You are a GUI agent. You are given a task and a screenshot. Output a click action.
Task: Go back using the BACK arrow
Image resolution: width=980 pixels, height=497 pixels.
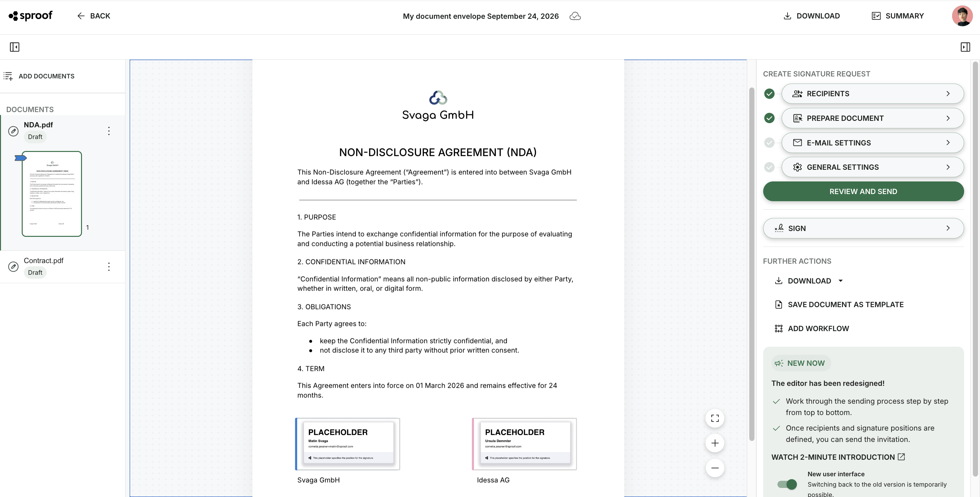[x=94, y=16]
